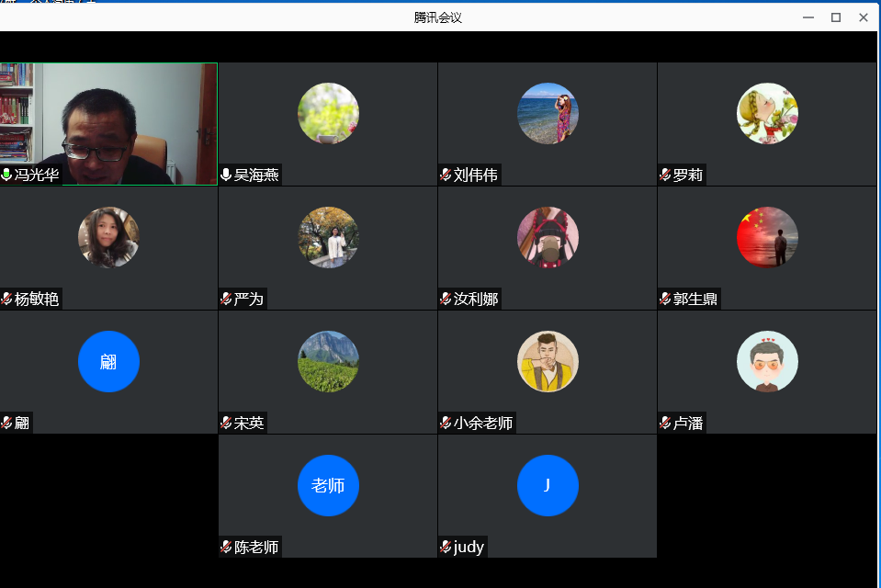Toggle mute status for 汝利娜
This screenshot has height=588, width=881.
pos(445,298)
